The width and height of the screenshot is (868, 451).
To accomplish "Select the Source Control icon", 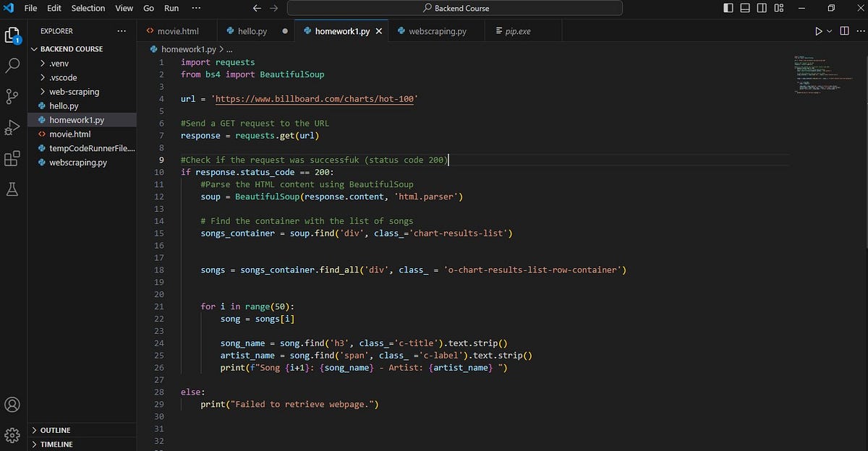I will click(12, 96).
